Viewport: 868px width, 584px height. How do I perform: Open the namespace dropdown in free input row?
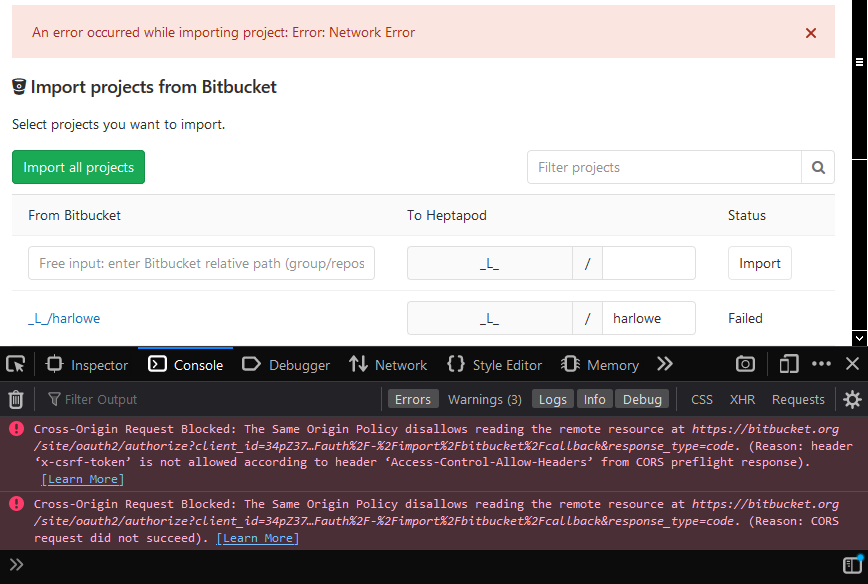tap(489, 263)
